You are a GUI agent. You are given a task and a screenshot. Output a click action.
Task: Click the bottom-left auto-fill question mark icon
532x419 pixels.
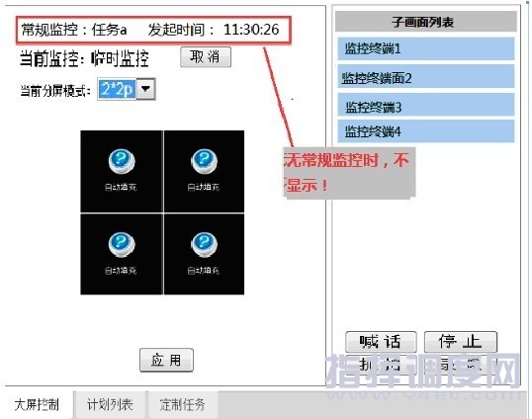coord(122,244)
